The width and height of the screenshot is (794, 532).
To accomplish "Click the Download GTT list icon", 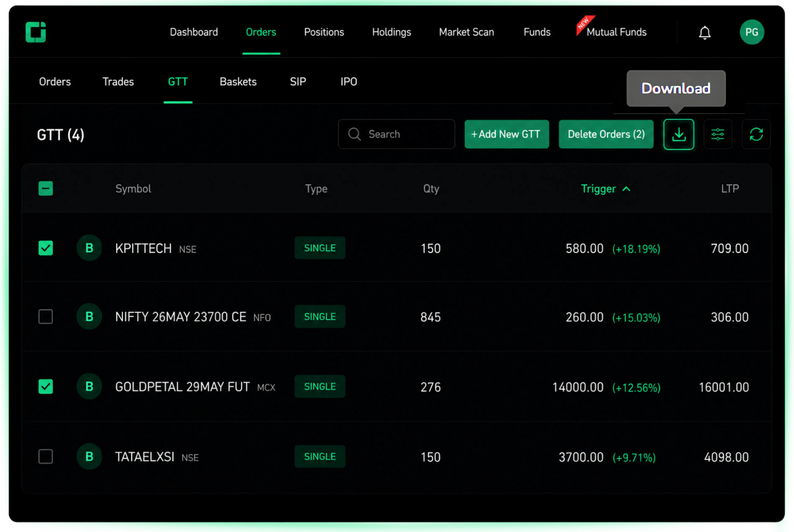I will [679, 134].
